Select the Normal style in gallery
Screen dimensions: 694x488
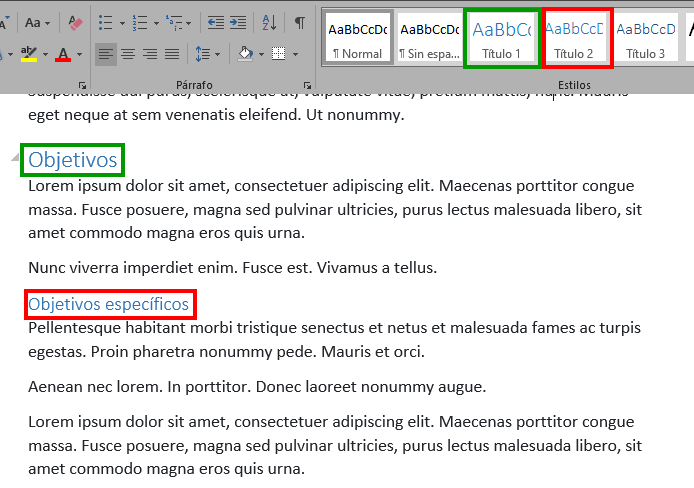[x=357, y=38]
